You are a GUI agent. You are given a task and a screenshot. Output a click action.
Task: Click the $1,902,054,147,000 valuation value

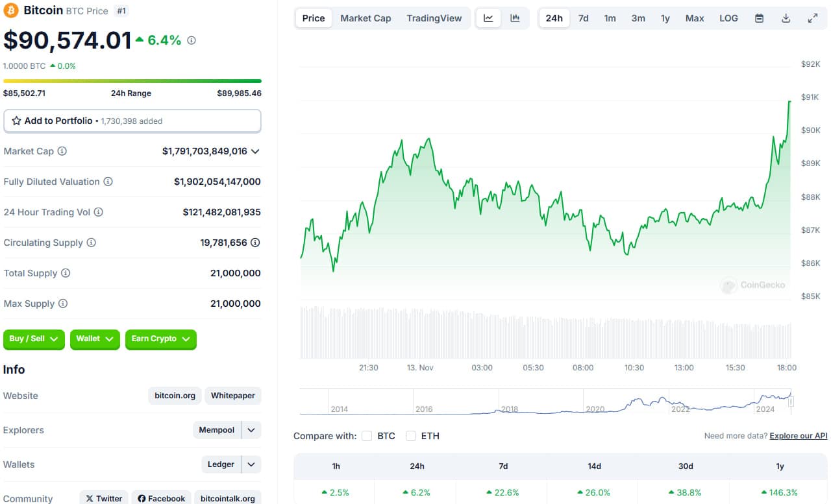coord(217,182)
